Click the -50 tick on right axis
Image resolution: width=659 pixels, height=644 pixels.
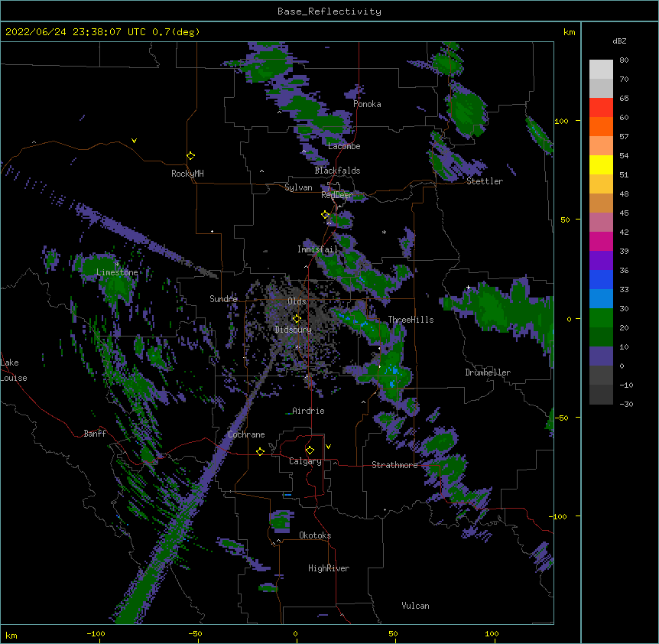click(561, 418)
